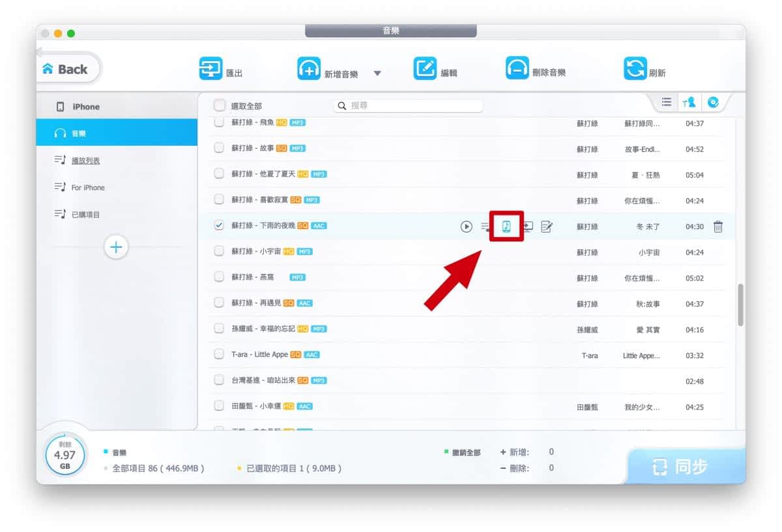Image resolution: width=782 pixels, height=532 pixels.
Task: Select song title 台灣基進 - 咱站出來
Action: pos(263,380)
